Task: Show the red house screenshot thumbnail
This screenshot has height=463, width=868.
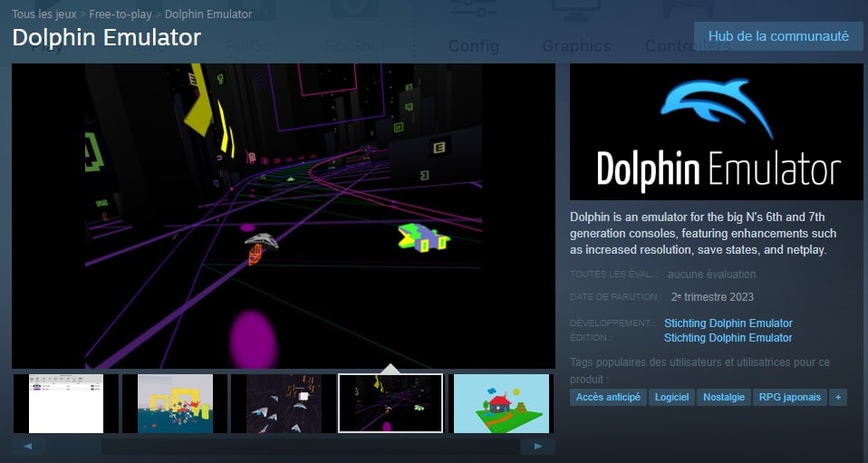Action: pos(501,403)
